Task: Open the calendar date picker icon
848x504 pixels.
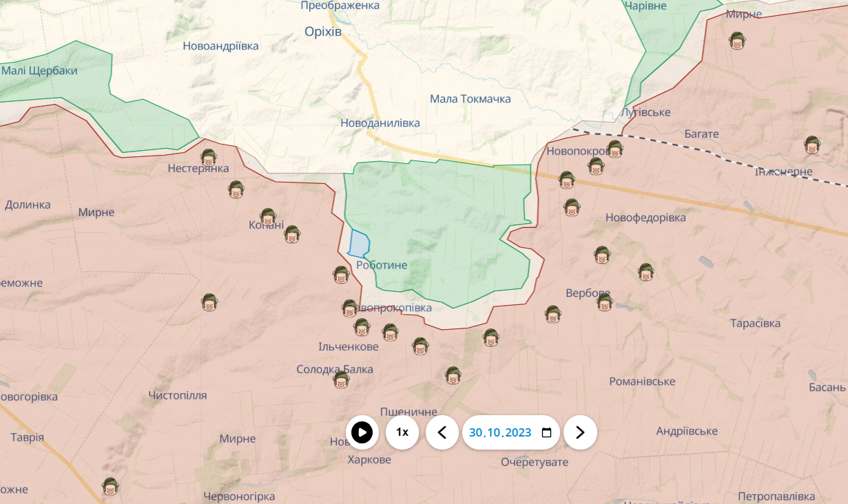Action: click(547, 432)
